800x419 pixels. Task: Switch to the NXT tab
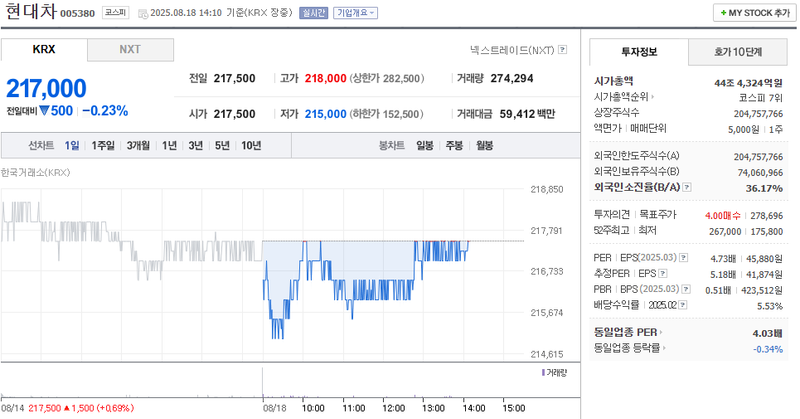click(130, 50)
